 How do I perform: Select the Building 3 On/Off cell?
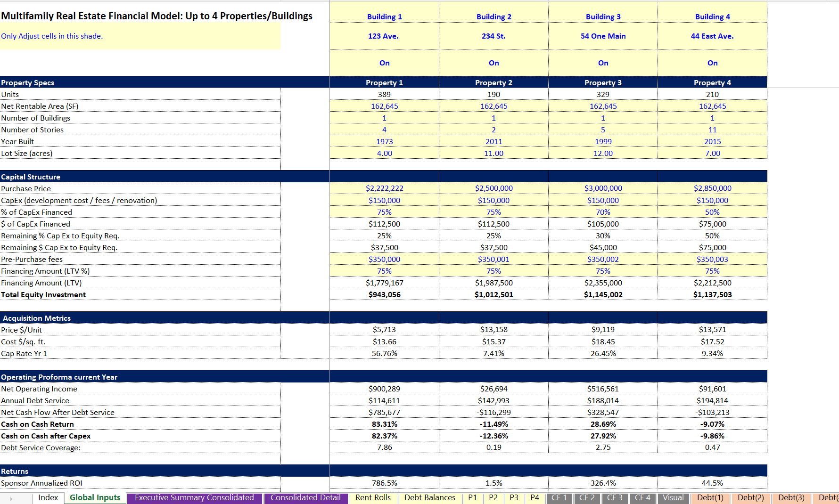point(603,63)
